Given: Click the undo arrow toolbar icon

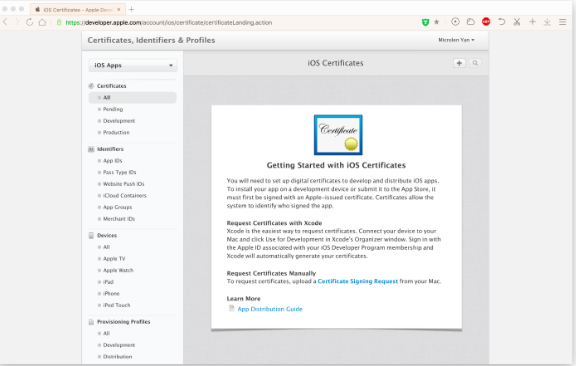Looking at the screenshot, I should (x=501, y=22).
